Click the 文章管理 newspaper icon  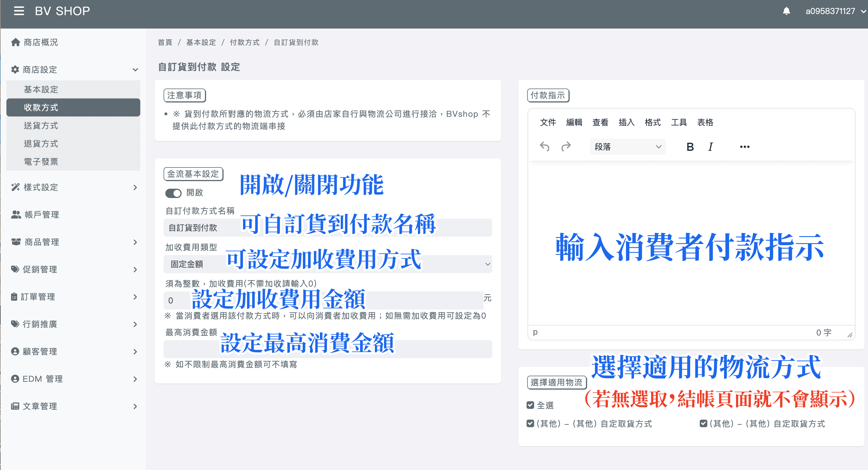point(15,406)
